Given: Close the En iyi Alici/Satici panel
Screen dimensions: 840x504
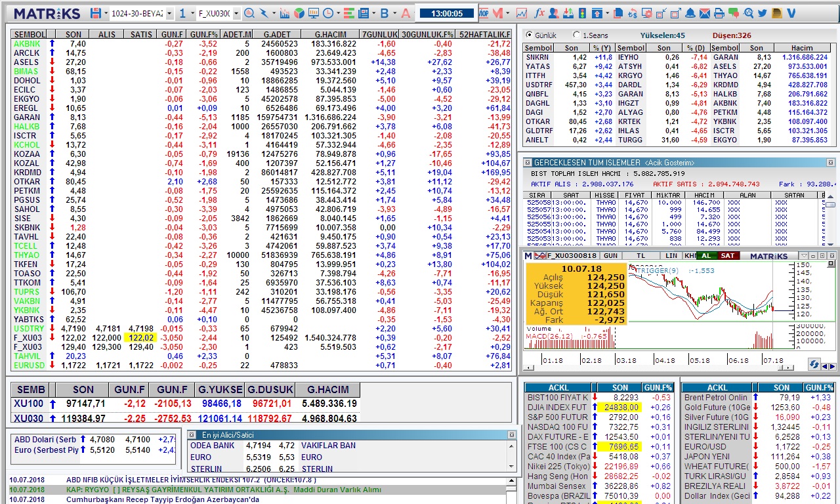Looking at the screenshot, I should click(x=512, y=435).
